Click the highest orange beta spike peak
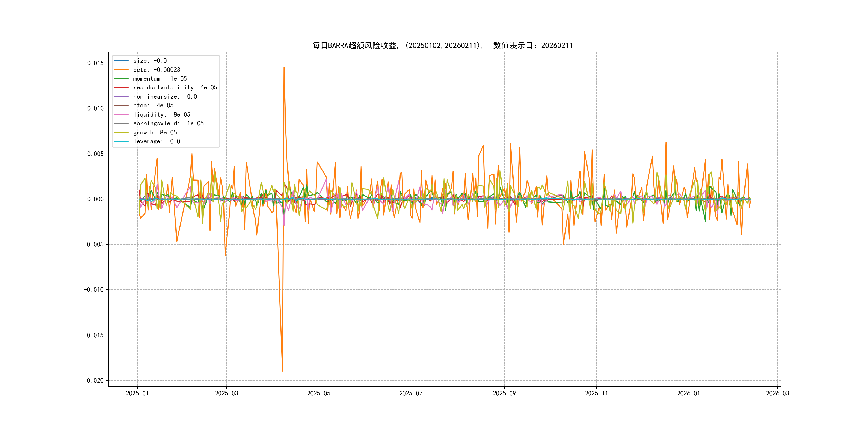868x434 pixels. (284, 68)
